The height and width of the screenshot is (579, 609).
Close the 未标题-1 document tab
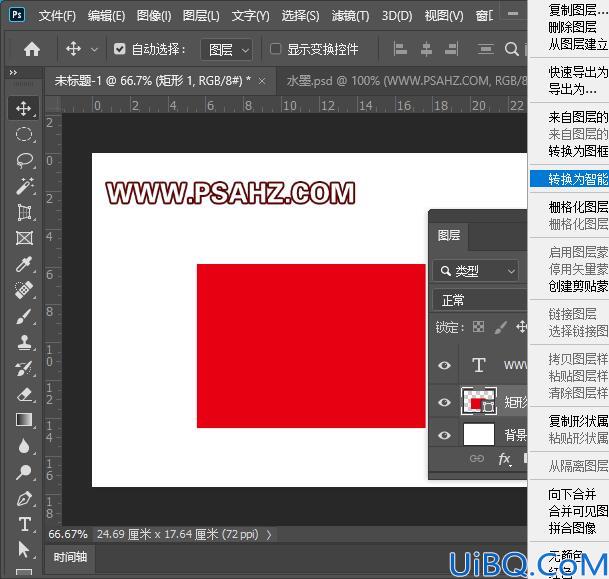[x=262, y=81]
